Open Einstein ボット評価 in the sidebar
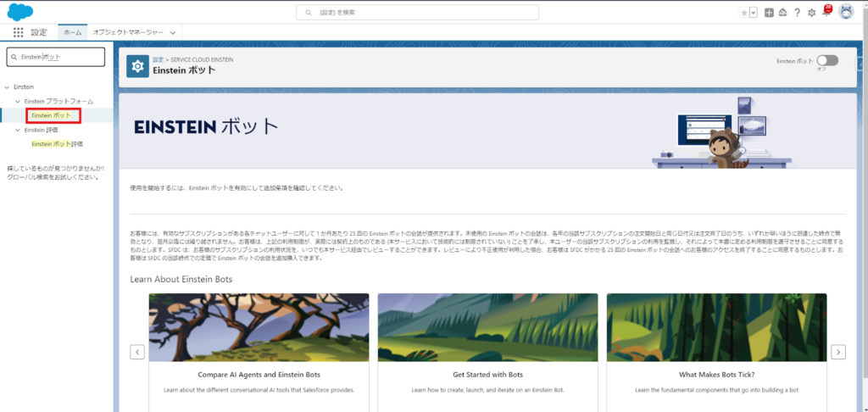The width and height of the screenshot is (868, 412). pos(56,144)
